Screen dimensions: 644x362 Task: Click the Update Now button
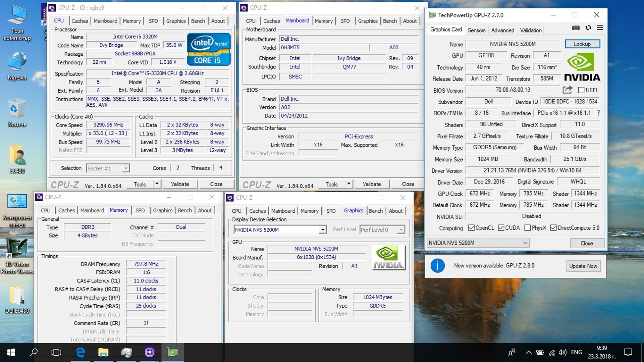click(583, 266)
